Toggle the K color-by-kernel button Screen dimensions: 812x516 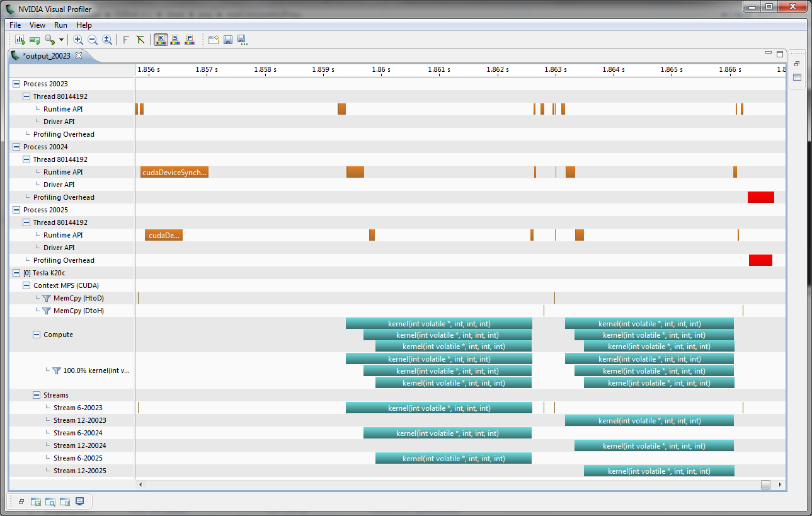[x=161, y=40]
